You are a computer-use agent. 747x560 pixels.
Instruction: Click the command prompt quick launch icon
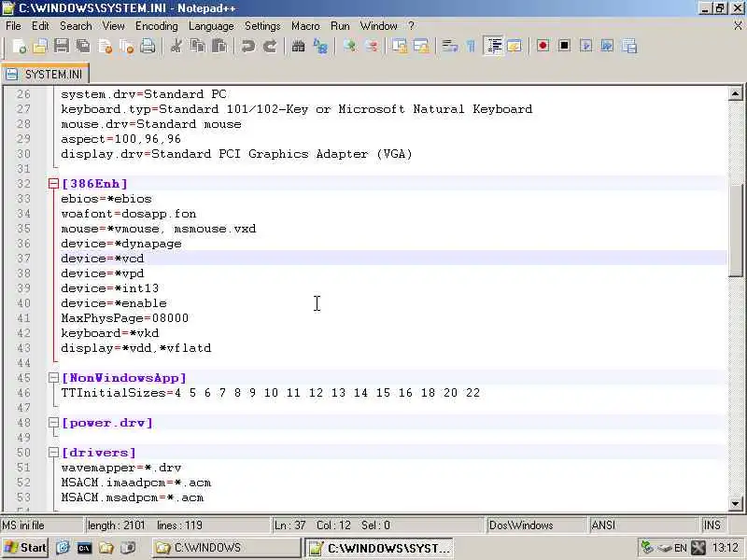84,548
